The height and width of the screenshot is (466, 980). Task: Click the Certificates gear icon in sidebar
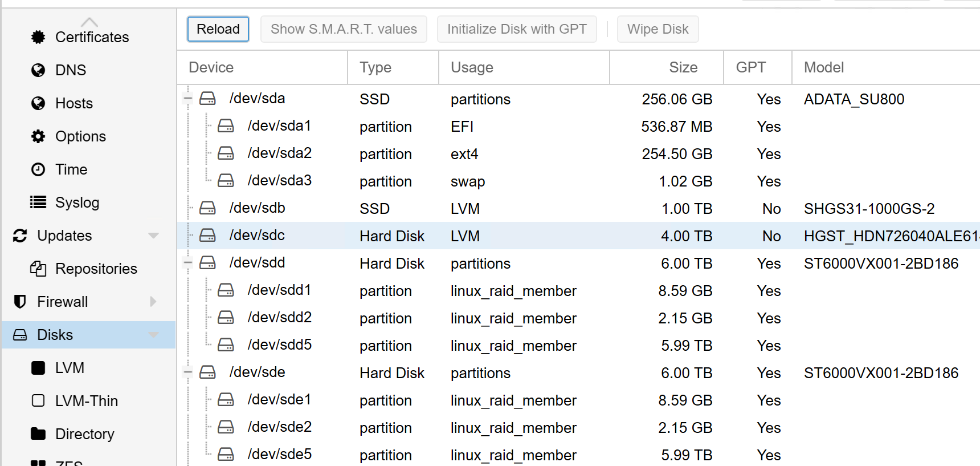(38, 37)
